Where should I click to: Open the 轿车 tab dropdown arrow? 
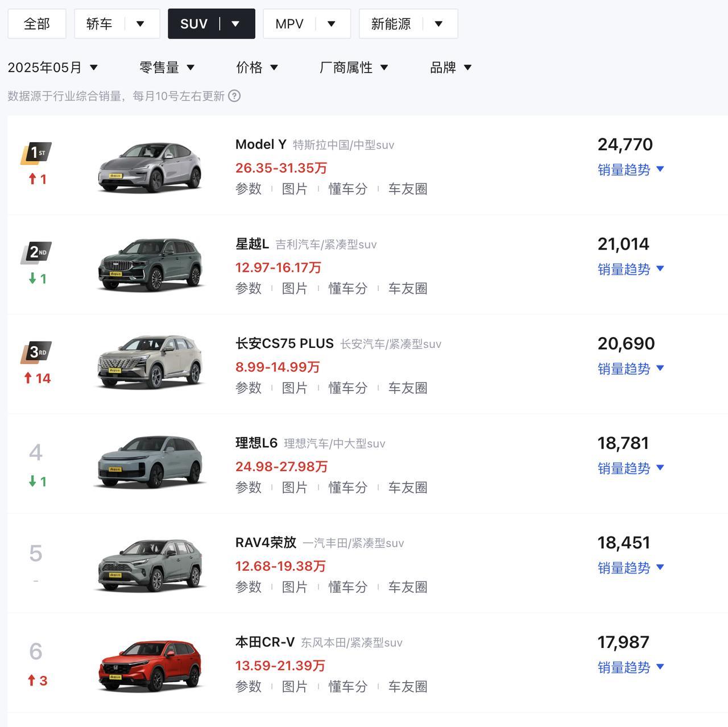tap(140, 24)
